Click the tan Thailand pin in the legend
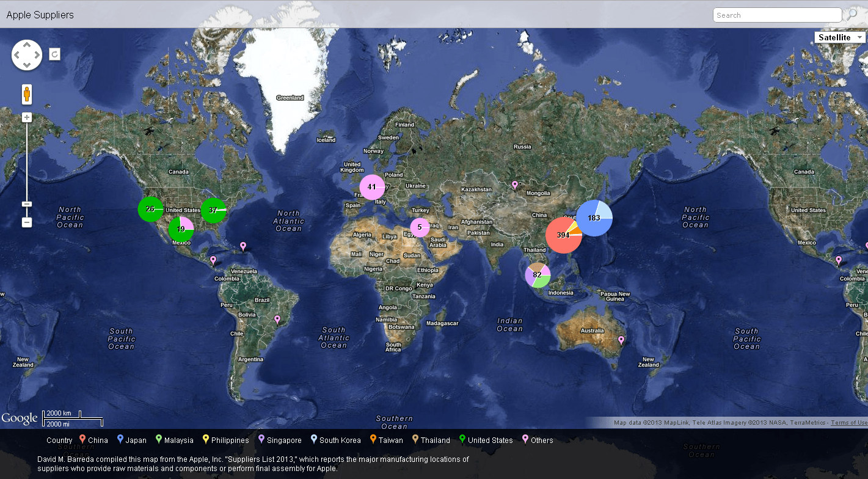The width and height of the screenshot is (868, 479). pos(415,439)
